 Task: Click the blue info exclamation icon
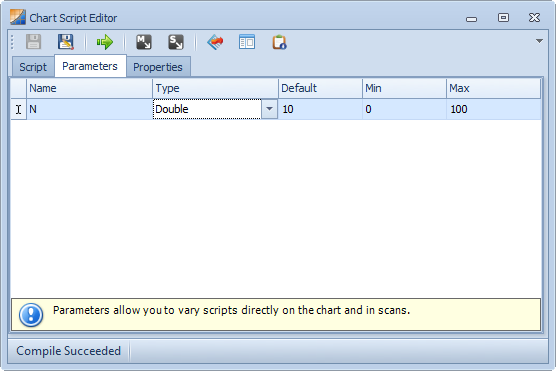click(31, 315)
